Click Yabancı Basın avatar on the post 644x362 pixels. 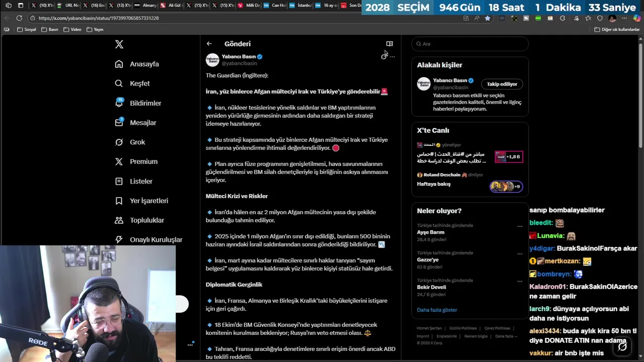pyautogui.click(x=212, y=60)
